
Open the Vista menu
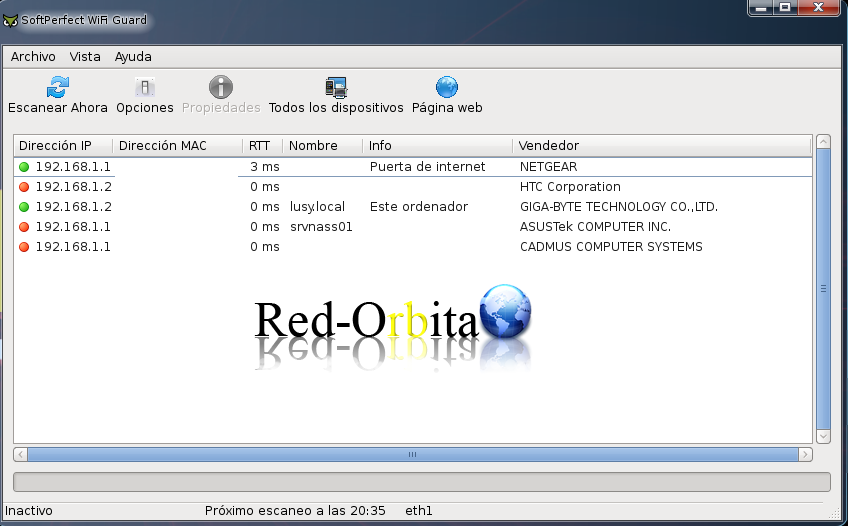click(x=85, y=57)
